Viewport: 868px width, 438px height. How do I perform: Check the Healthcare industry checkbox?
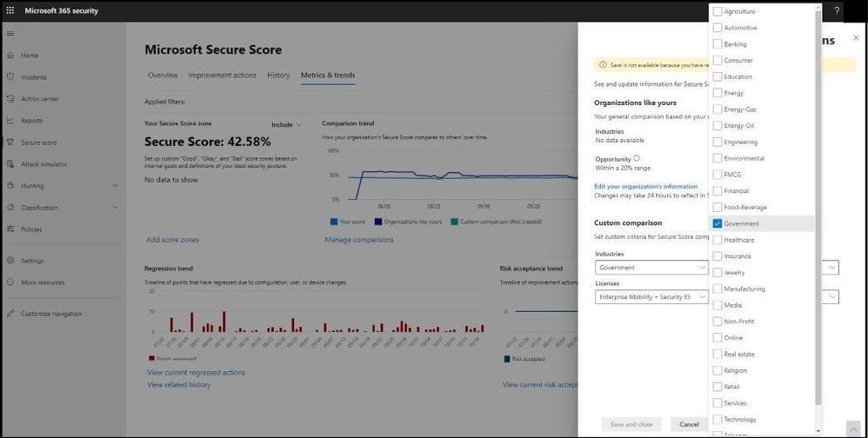pyautogui.click(x=718, y=240)
